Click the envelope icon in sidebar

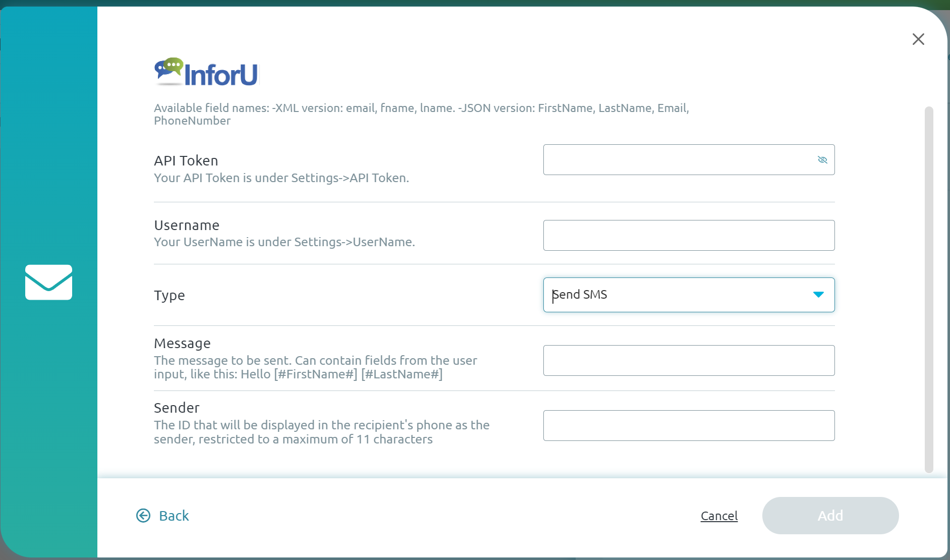coord(48,282)
